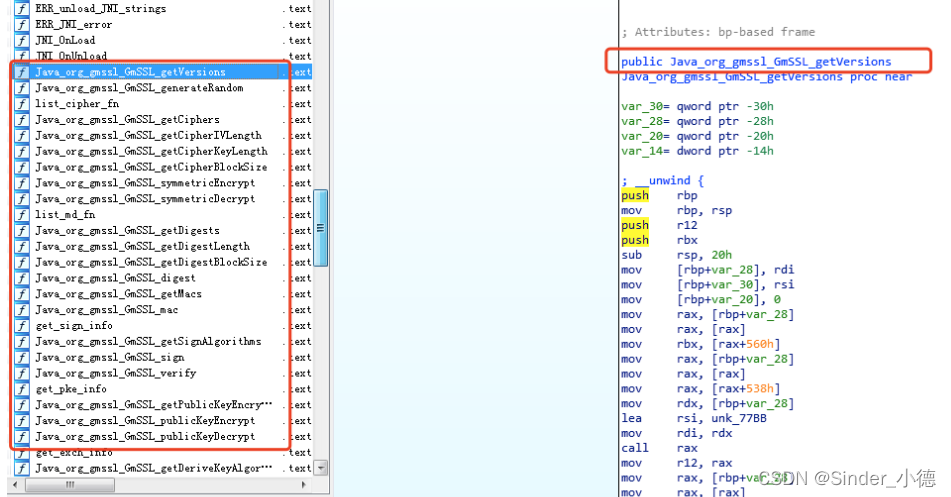Click left arrow of horizontal scrollbar

coord(15,485)
